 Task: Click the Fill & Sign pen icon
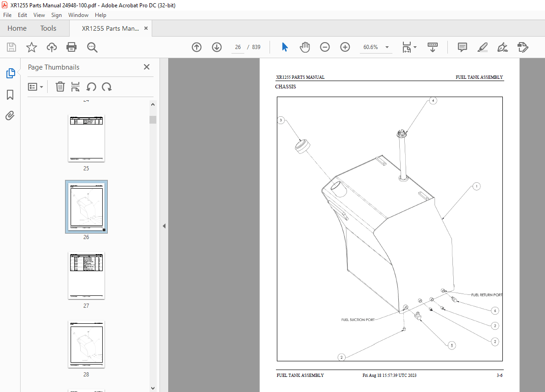(502, 47)
